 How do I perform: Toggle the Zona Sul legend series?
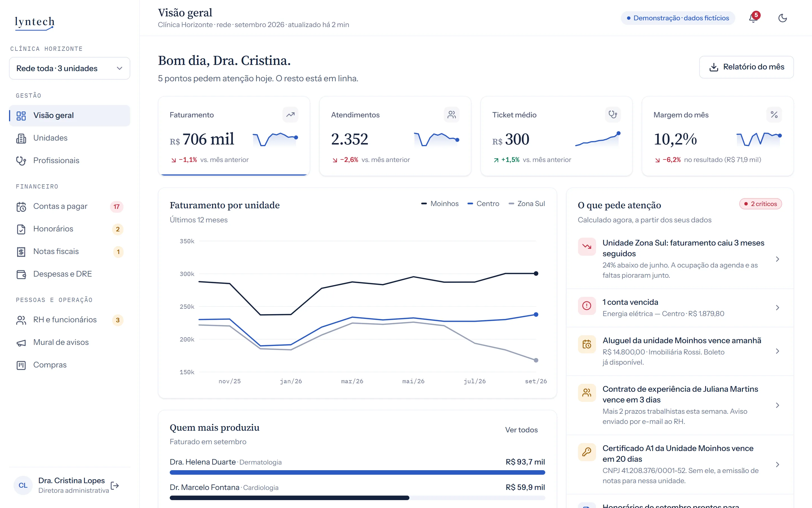tap(527, 203)
